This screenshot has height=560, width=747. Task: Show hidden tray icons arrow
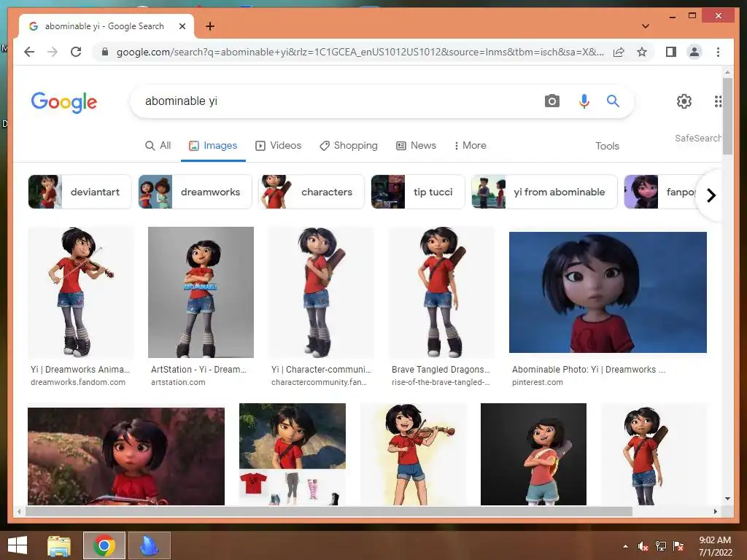tap(625, 546)
